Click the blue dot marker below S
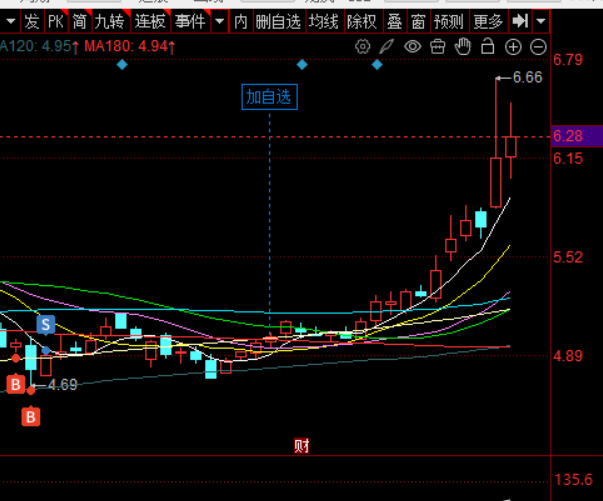This screenshot has width=603, height=501. coord(46,350)
